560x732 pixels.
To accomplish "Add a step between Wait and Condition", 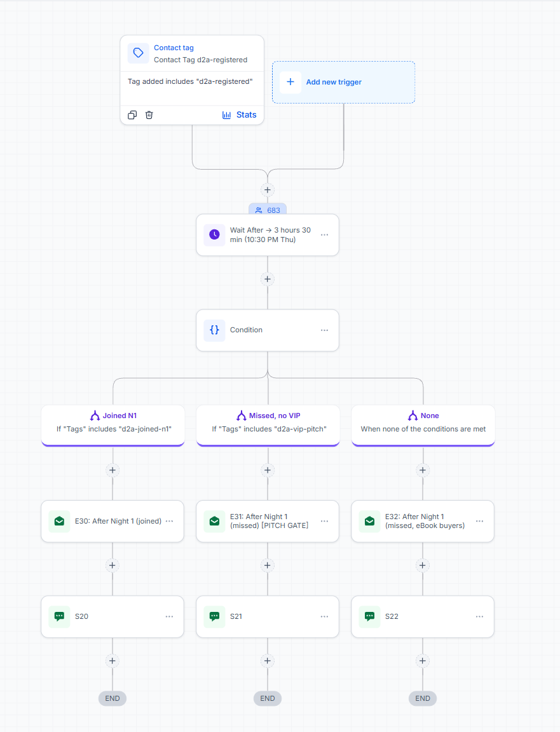I will point(268,279).
